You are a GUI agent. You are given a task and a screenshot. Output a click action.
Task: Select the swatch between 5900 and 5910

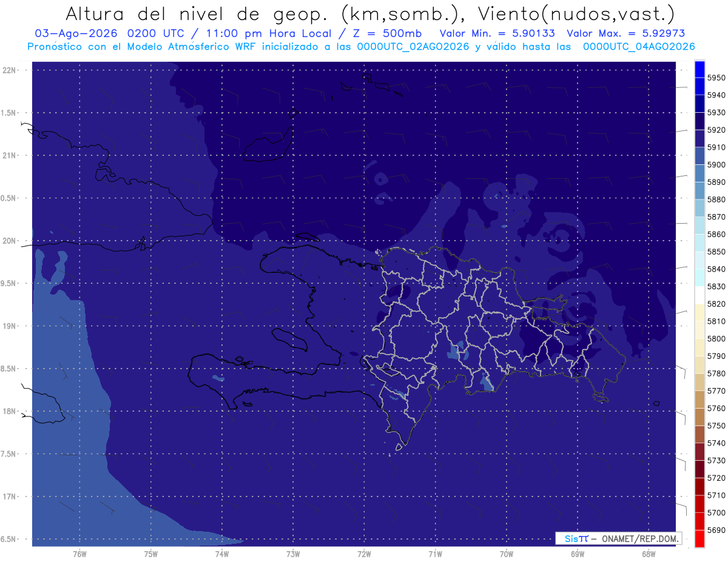pyautogui.click(x=699, y=156)
